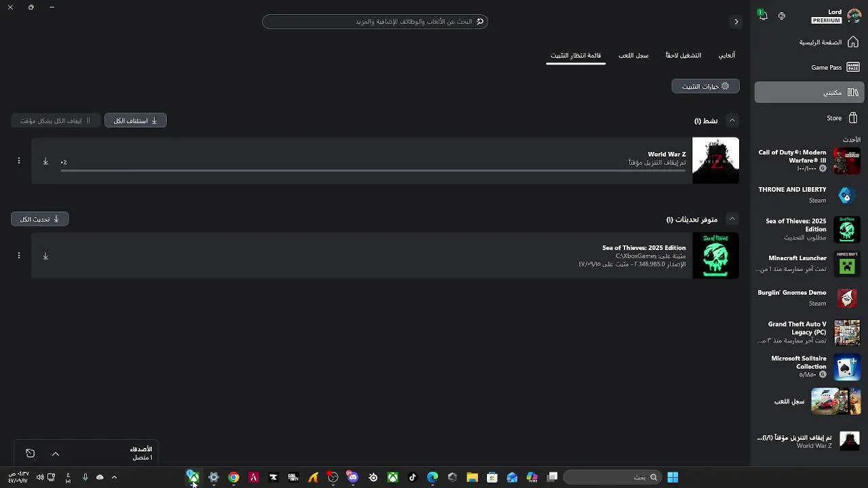Open the Xbox icon on the taskbar

tap(393, 477)
